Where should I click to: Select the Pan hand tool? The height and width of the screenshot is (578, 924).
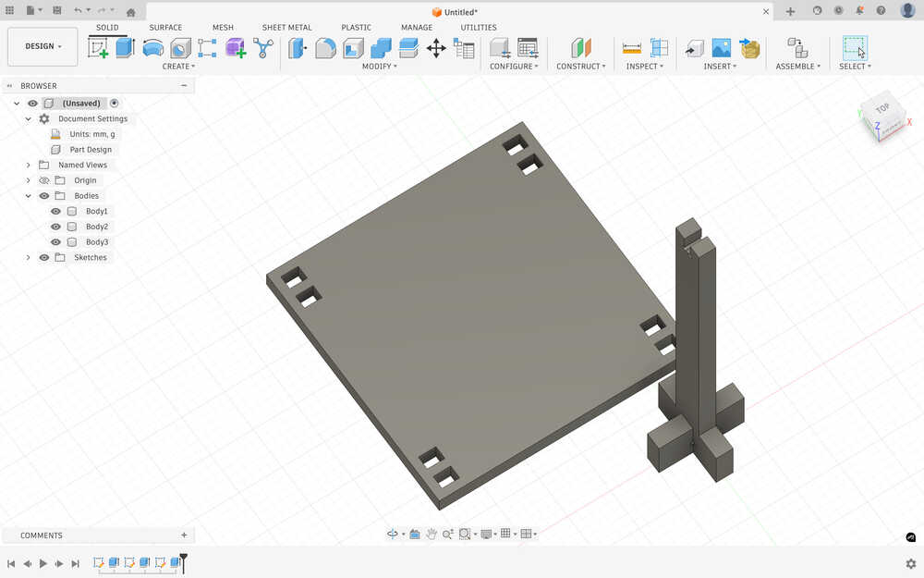432,534
